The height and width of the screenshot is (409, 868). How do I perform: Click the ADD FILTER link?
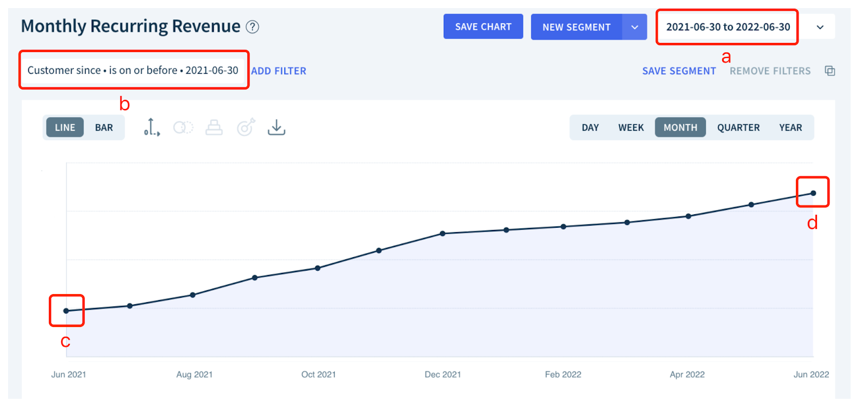(x=279, y=71)
